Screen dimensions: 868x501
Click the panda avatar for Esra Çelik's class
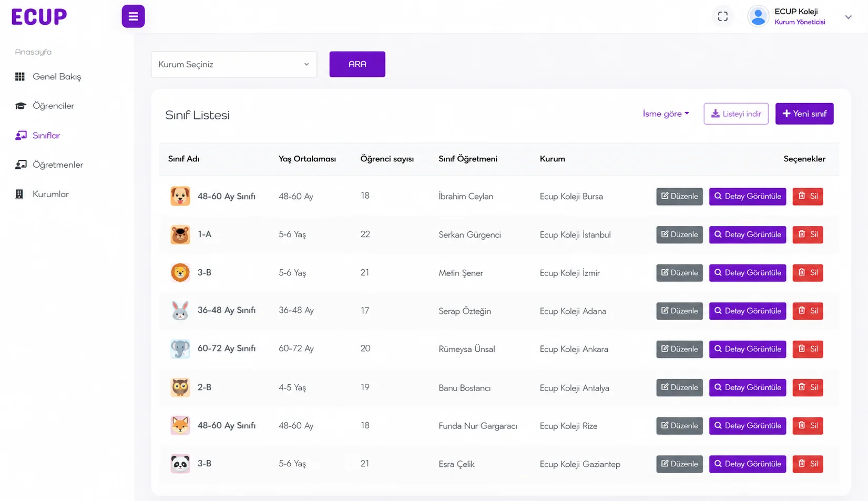(180, 464)
